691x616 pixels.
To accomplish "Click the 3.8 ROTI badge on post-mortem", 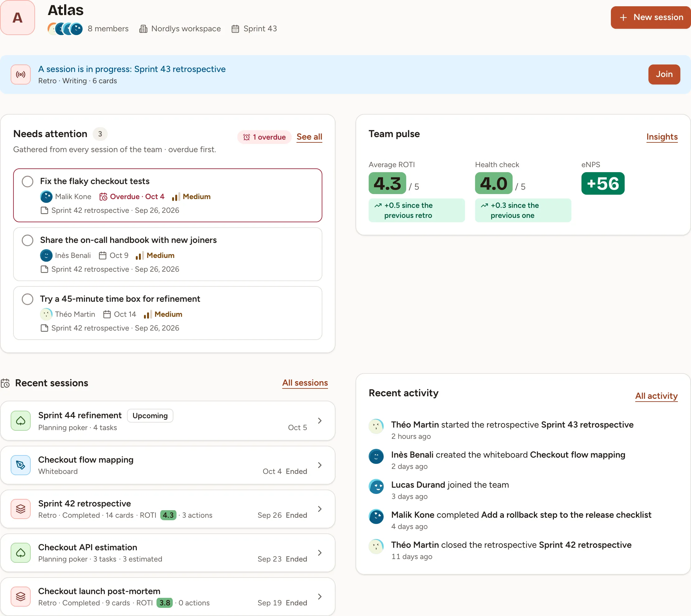I will [165, 603].
